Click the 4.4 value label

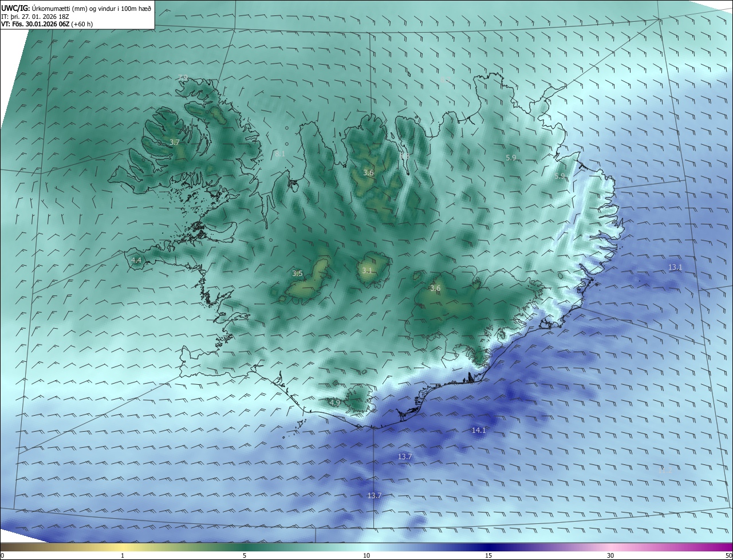(x=136, y=260)
